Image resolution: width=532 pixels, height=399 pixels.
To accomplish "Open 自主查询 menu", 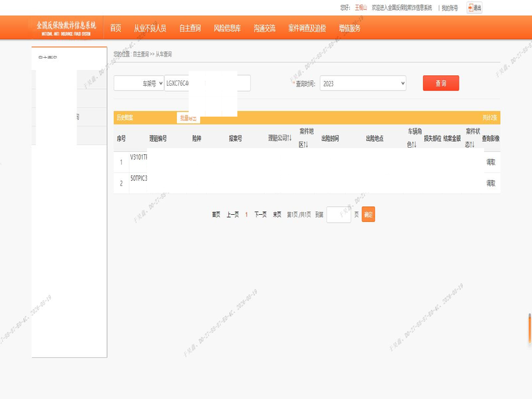I will (190, 28).
